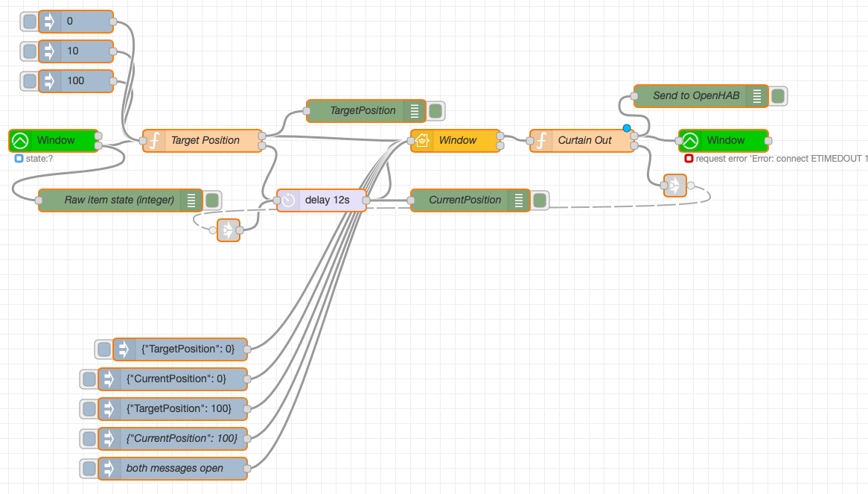Click openHAB icon on left green Window node
868x494 pixels.
coord(21,141)
